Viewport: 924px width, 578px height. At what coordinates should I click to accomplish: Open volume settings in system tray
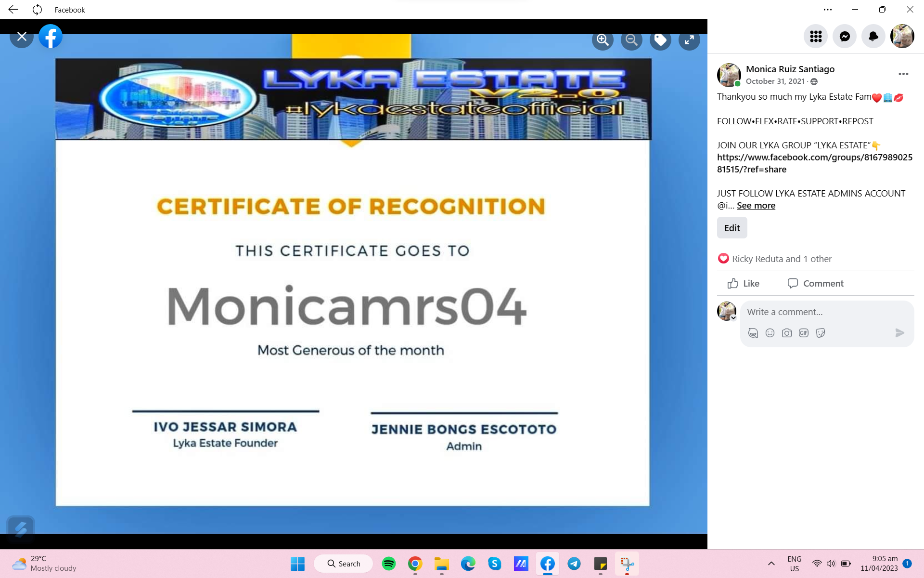(x=831, y=564)
